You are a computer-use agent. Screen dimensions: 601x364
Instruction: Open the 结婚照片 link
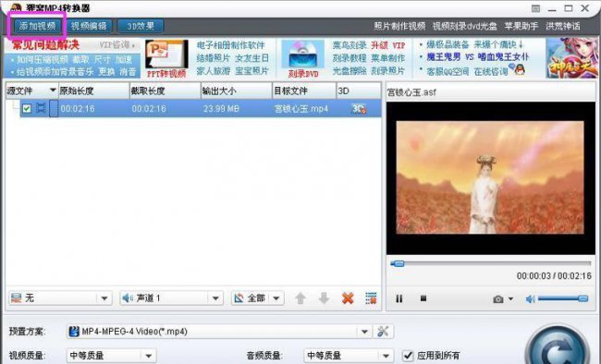[213, 58]
